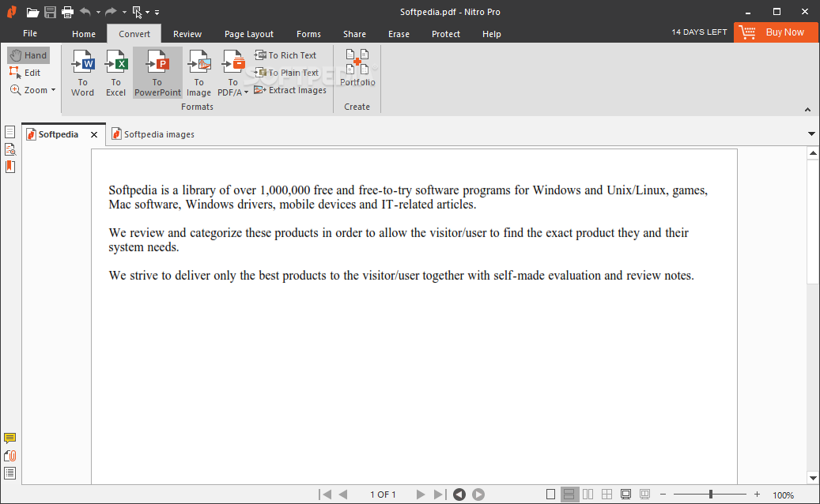
Task: Open the Erase ribbon tab
Action: [399, 34]
